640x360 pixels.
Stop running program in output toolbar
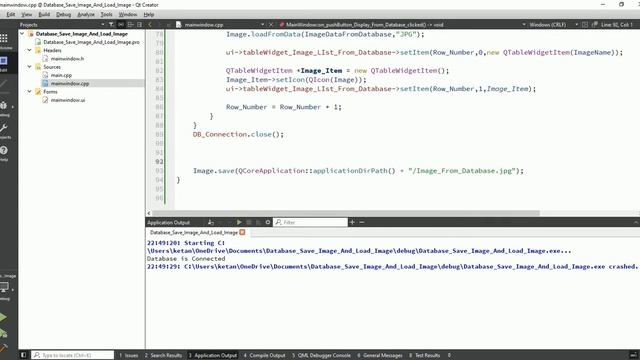[x=249, y=222]
